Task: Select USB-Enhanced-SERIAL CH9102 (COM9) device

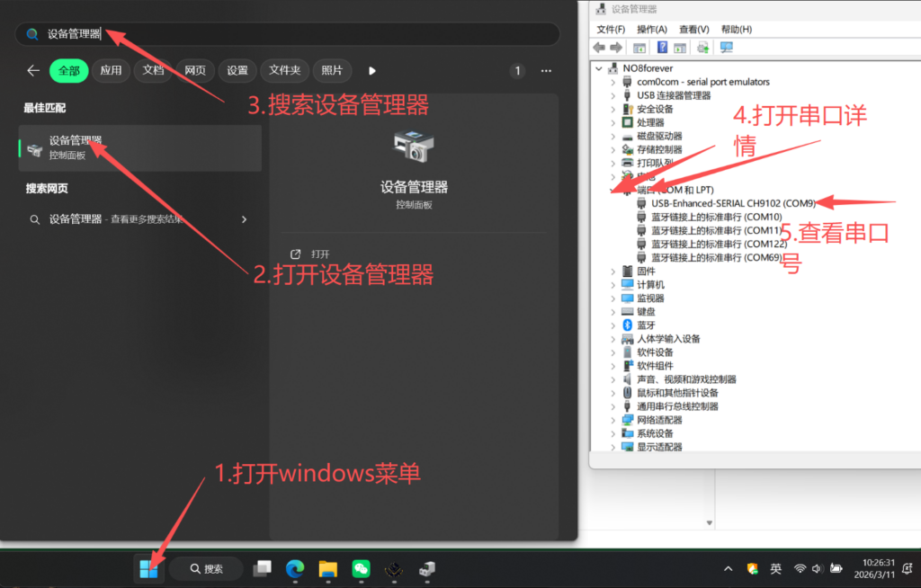Action: [732, 203]
